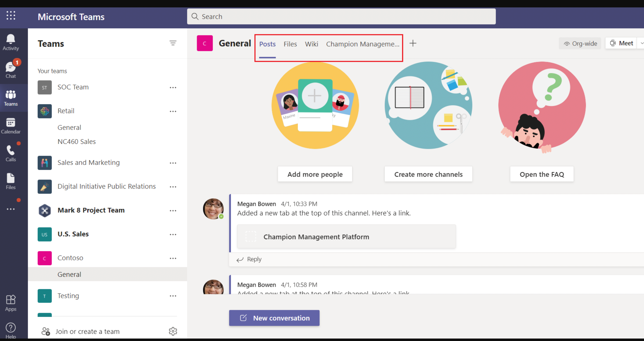Select the NC460 Sales channel

point(77,141)
